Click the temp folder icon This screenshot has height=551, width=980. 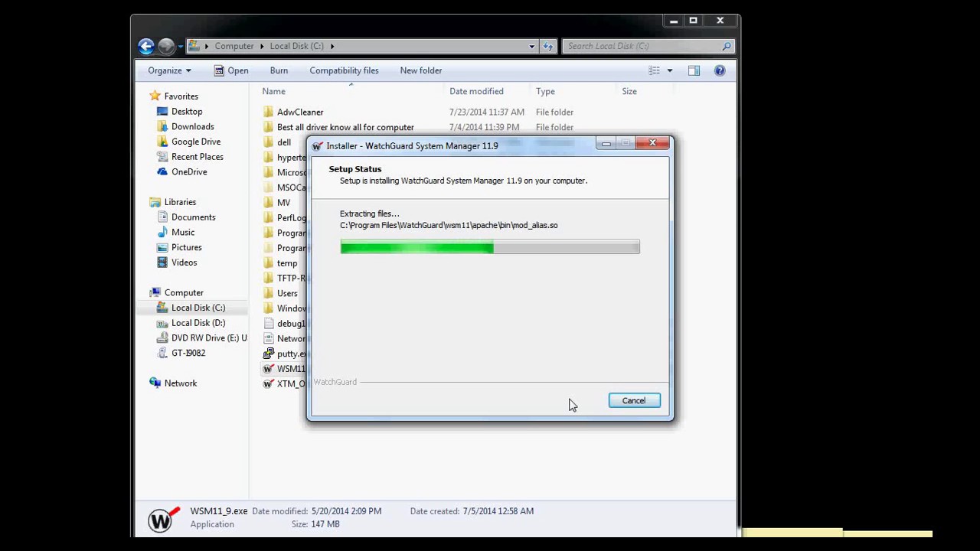[x=268, y=263]
